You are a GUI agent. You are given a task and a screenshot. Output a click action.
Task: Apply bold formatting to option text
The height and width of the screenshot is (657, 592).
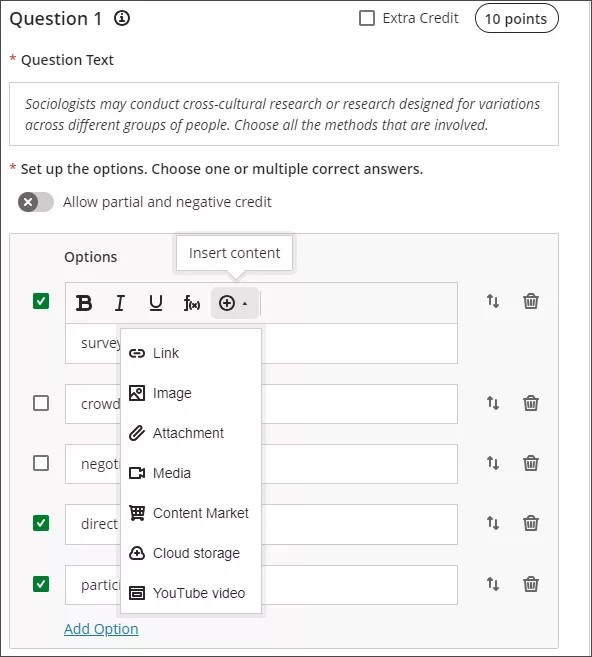click(x=84, y=303)
